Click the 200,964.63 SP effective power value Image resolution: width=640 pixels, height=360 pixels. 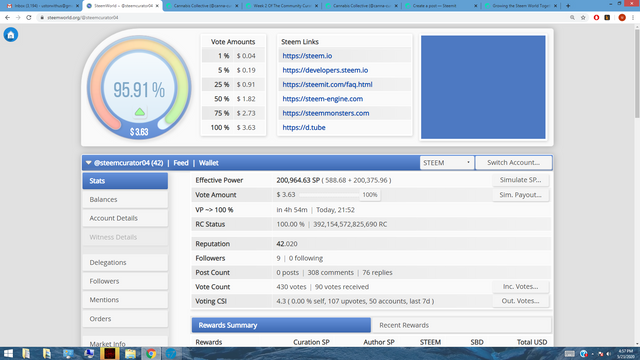tap(298, 180)
